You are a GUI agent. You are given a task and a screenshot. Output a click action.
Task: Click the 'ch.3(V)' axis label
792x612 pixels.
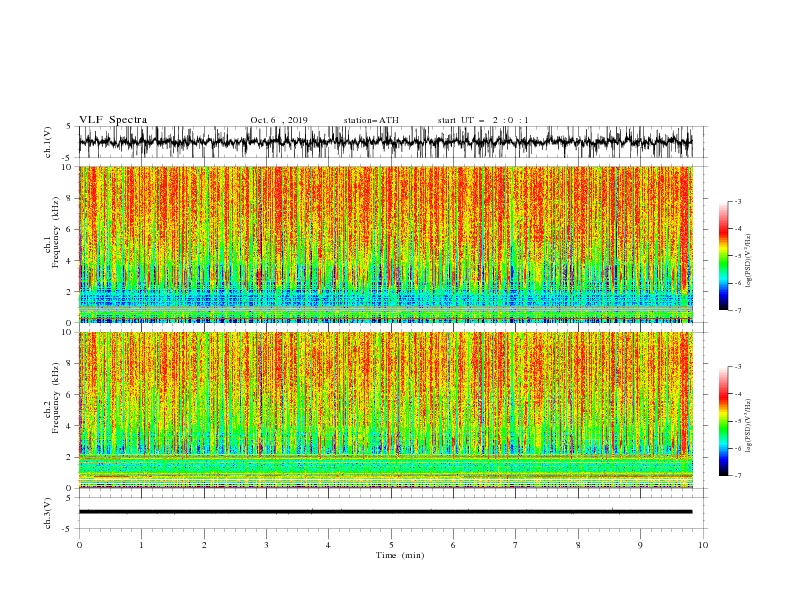(x=48, y=513)
